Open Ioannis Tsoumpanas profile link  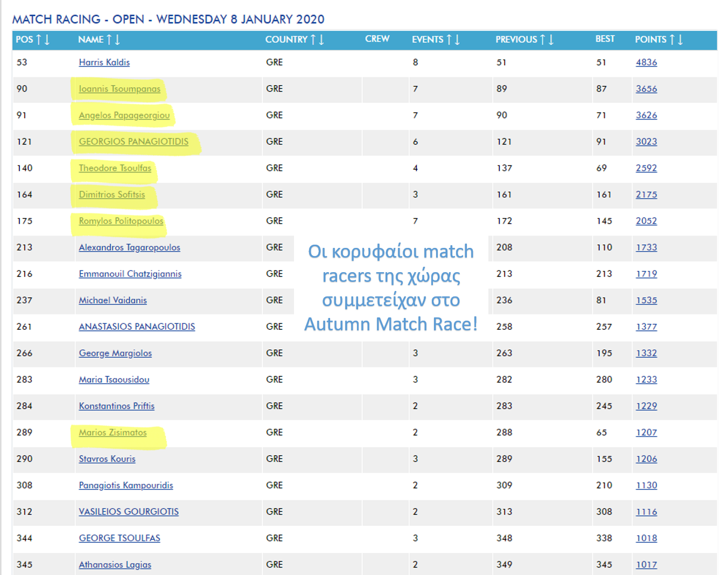click(x=120, y=89)
